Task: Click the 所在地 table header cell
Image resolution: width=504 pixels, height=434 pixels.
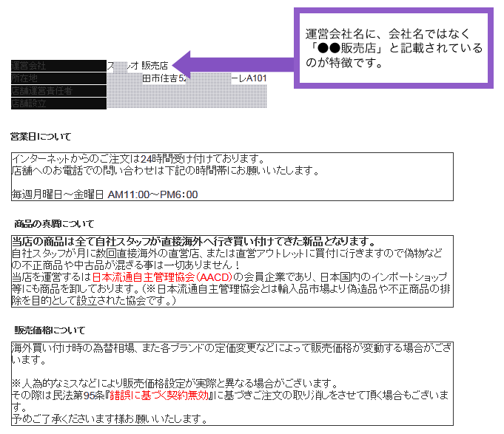Action: pyautogui.click(x=58, y=78)
